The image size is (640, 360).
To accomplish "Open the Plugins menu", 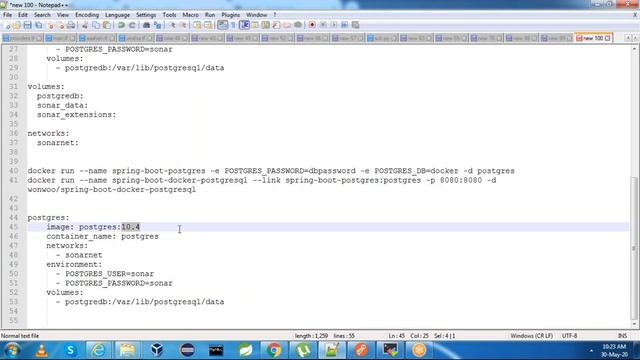I will click(230, 15).
